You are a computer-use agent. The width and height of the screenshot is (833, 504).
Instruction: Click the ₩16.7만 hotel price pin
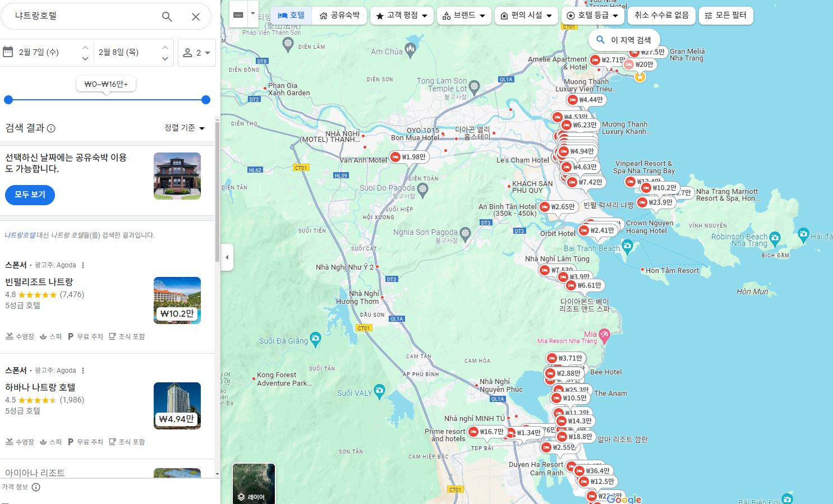487,432
